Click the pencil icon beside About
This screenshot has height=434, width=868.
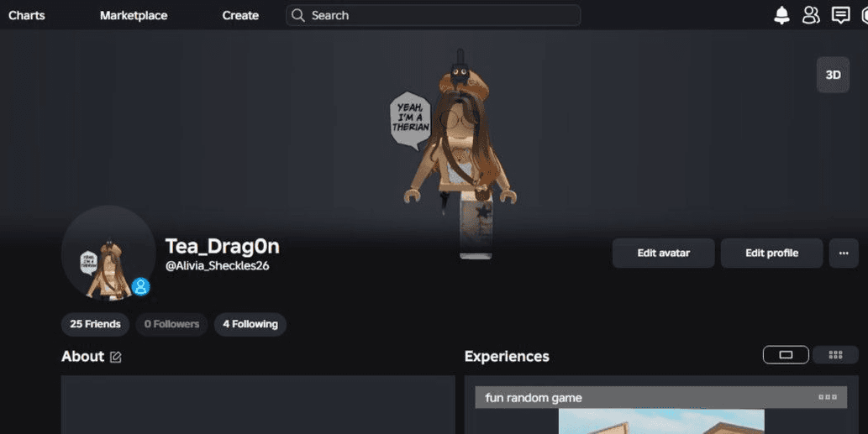(x=115, y=357)
